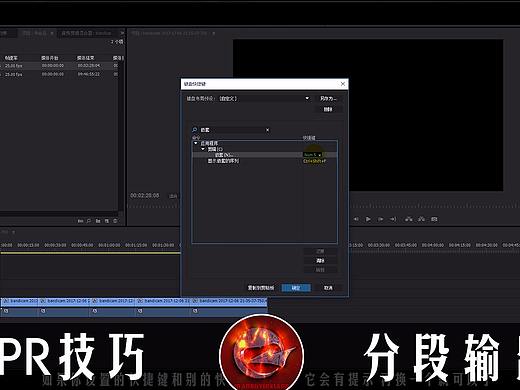The height and width of the screenshot is (390, 520).
Task: Click the Save As button in the shortcuts dialog
Action: click(x=328, y=99)
